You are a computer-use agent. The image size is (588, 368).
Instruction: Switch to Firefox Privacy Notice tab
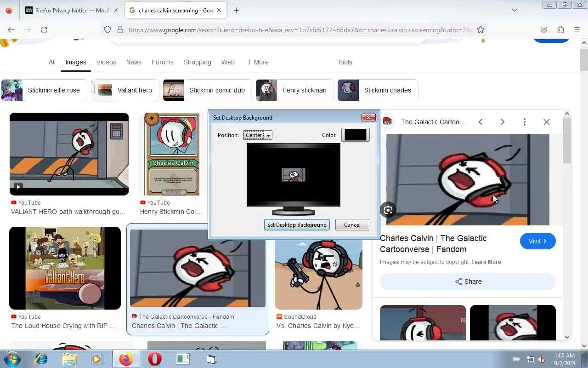(68, 10)
